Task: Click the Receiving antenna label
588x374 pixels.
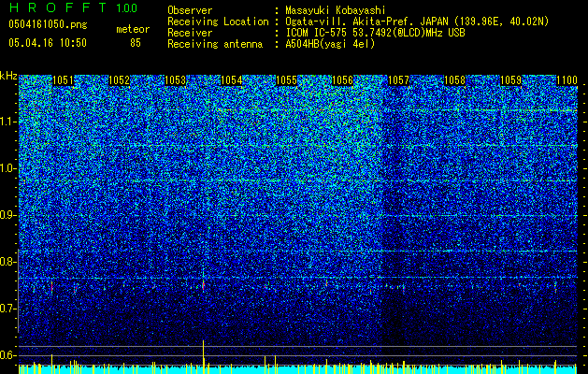Action: pyautogui.click(x=215, y=44)
